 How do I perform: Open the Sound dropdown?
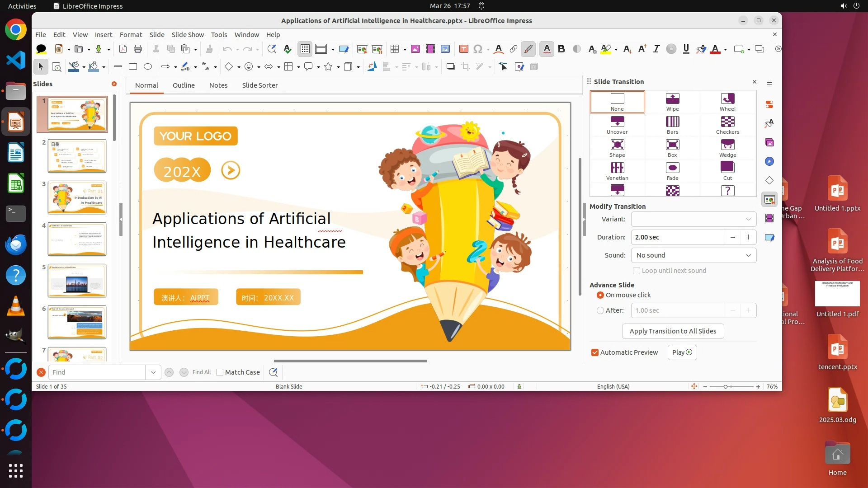coord(693,255)
